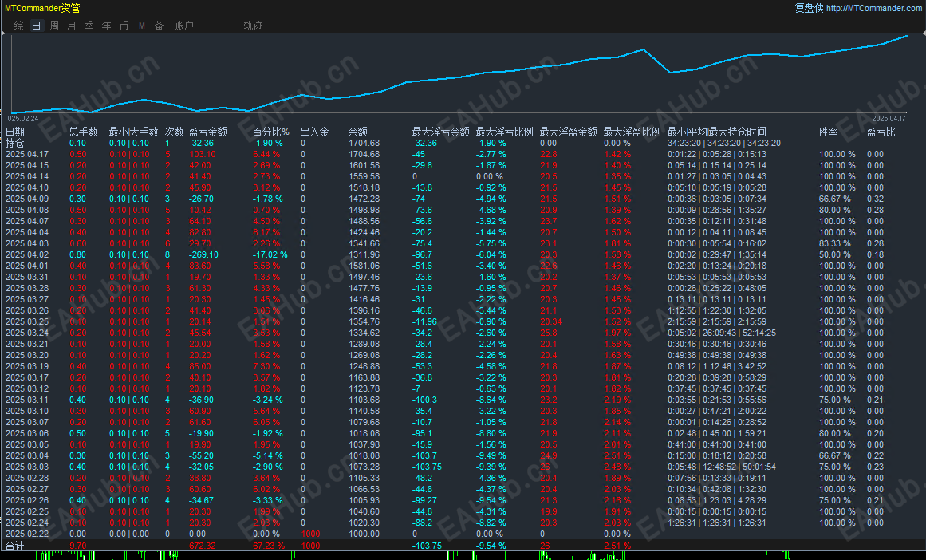Click the -99.27 max floating loss cell

(x=424, y=500)
